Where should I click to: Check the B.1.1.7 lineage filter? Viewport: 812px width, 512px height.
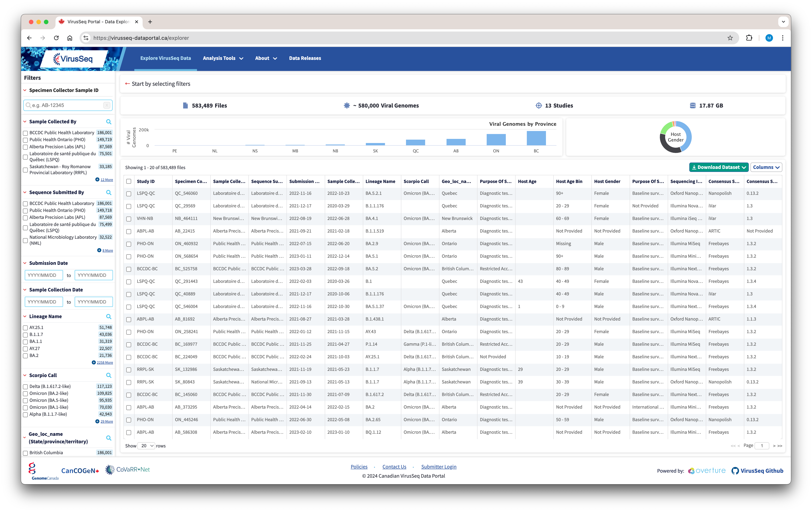click(x=25, y=335)
